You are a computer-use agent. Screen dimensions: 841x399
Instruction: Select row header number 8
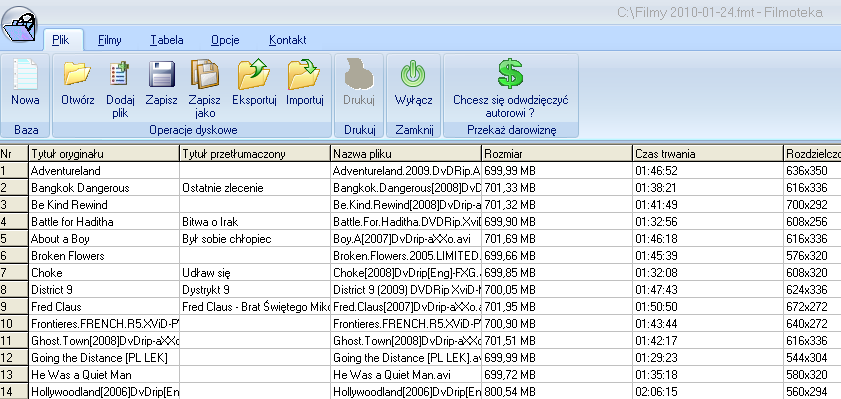(x=13, y=290)
